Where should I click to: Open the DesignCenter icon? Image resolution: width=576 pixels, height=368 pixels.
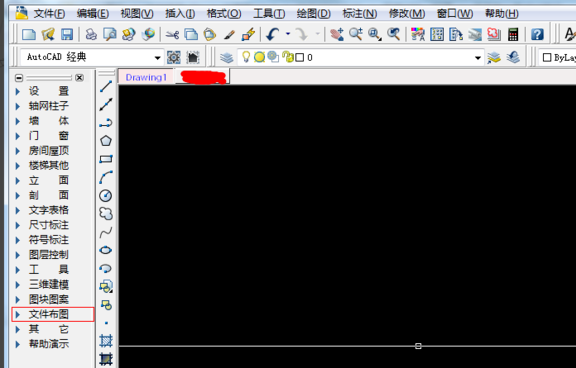tap(437, 35)
